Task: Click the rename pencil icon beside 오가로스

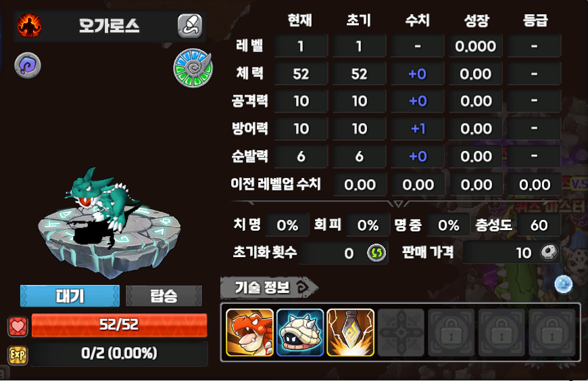Action: (190, 26)
